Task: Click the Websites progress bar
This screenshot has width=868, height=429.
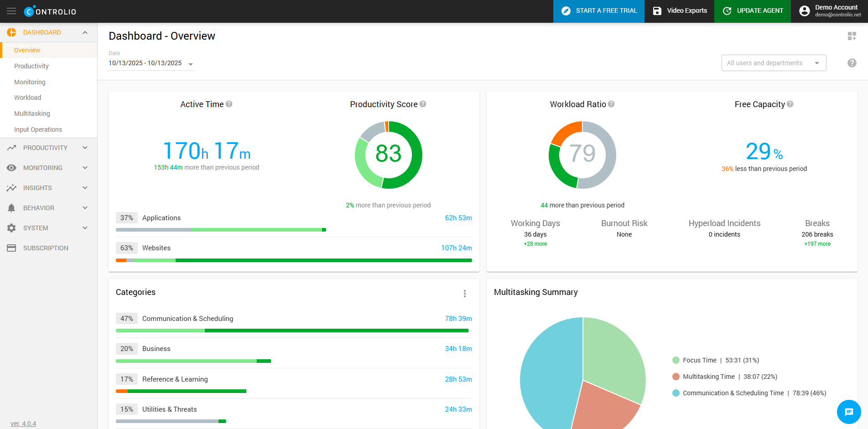Action: coord(294,260)
